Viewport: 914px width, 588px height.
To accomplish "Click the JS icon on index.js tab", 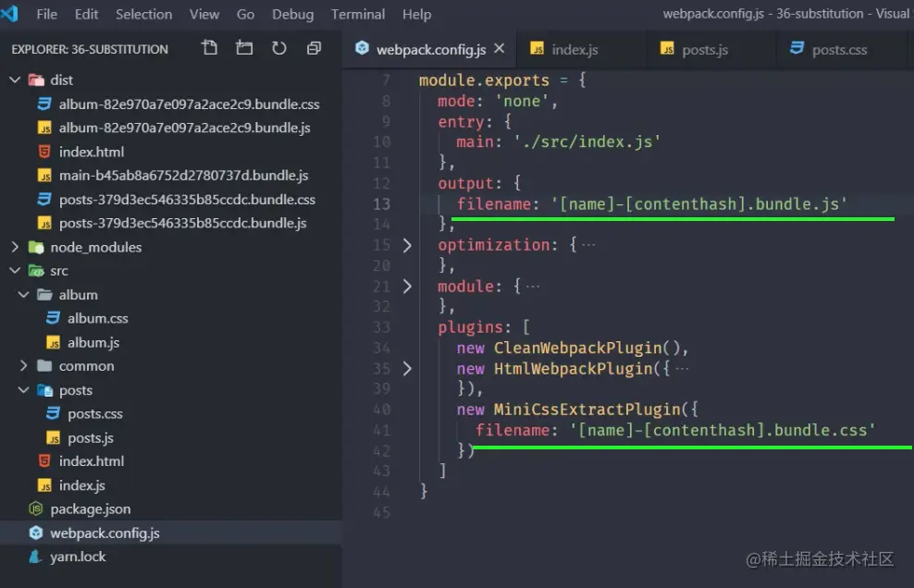I will point(537,49).
